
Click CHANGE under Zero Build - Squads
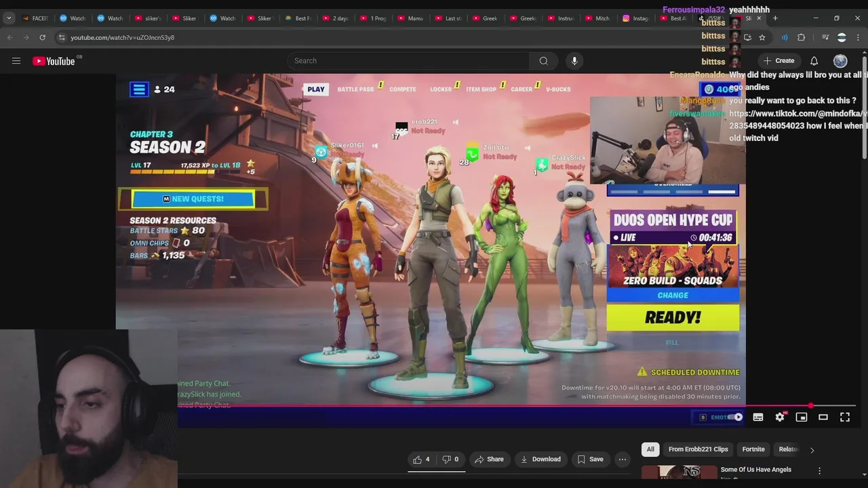pos(673,296)
